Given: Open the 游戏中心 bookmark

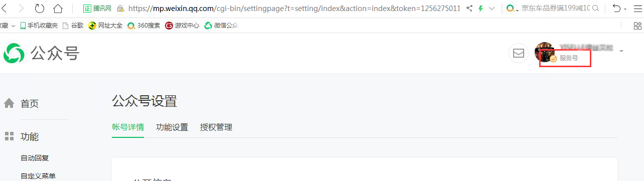Looking at the screenshot, I should [182, 26].
